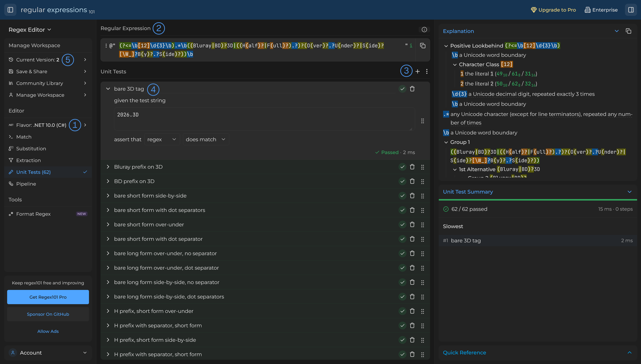
Task: Click the Enterprise building icon link
Action: click(601, 10)
